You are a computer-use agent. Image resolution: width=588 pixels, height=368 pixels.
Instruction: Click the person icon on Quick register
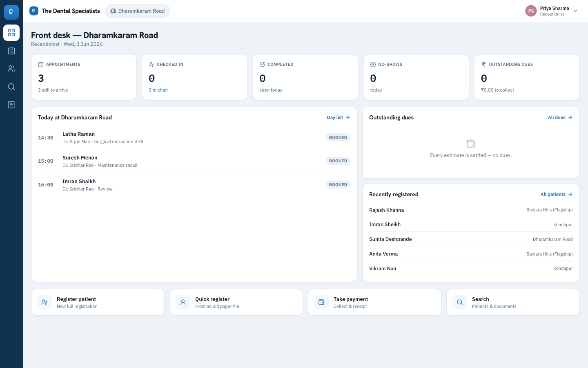183,302
